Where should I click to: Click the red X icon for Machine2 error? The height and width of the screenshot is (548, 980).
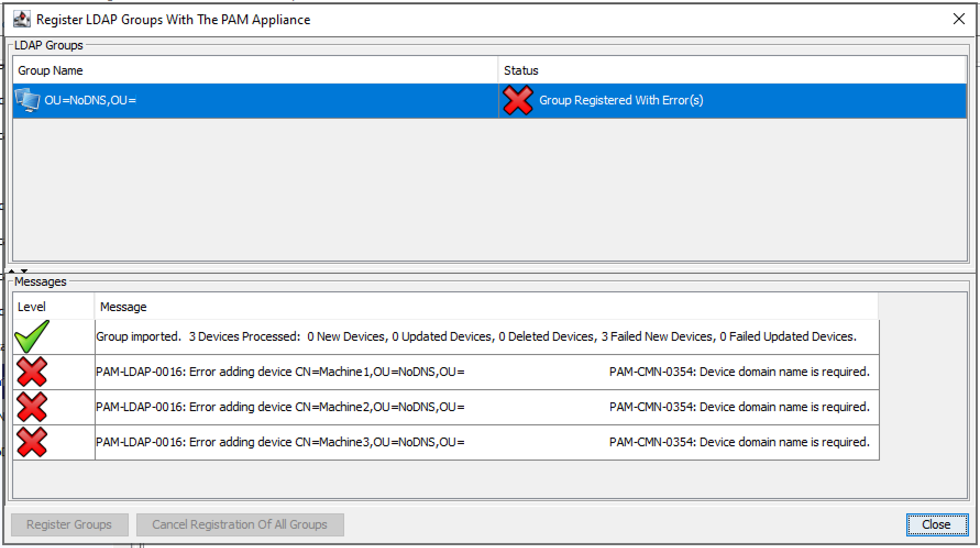point(32,407)
